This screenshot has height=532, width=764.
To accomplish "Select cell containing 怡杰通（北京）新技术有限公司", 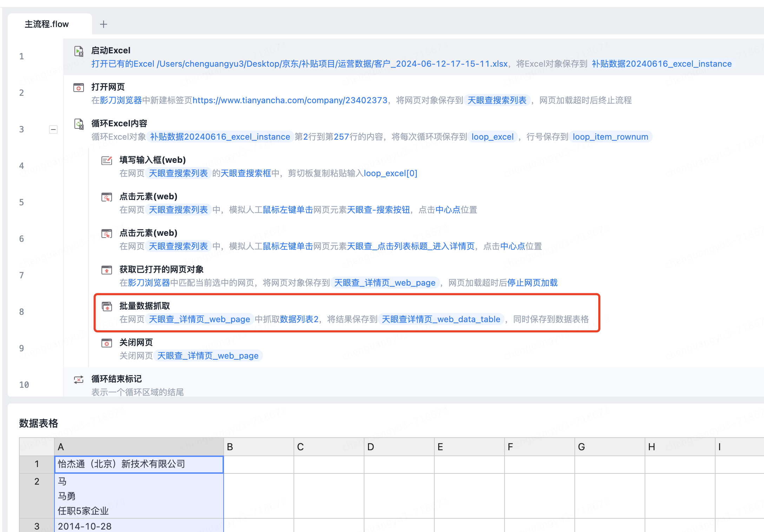I will (139, 464).
